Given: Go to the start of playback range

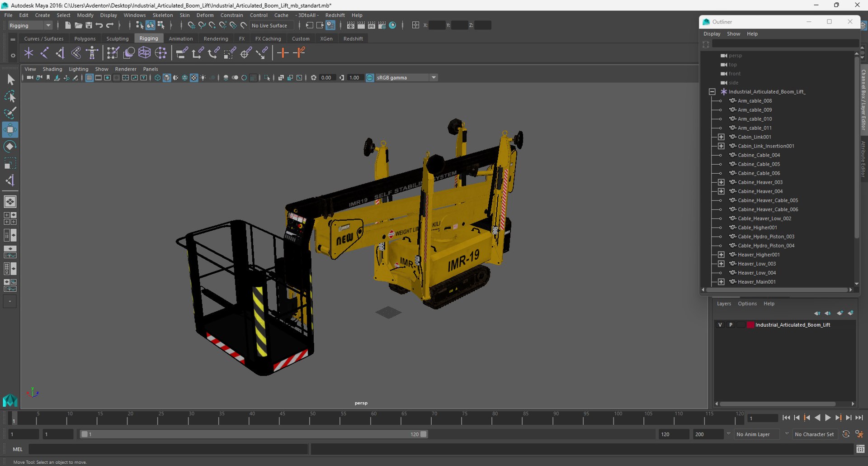Looking at the screenshot, I should click(x=786, y=418).
